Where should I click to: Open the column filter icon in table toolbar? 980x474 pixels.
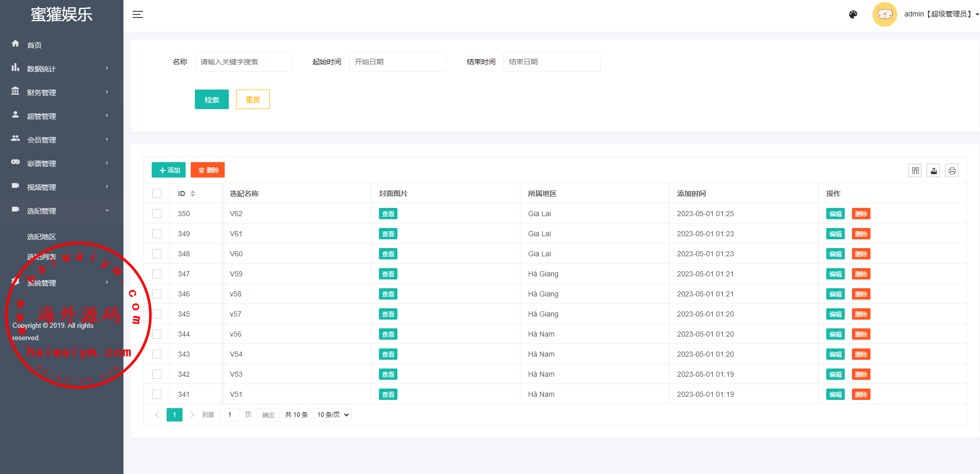pyautogui.click(x=915, y=171)
